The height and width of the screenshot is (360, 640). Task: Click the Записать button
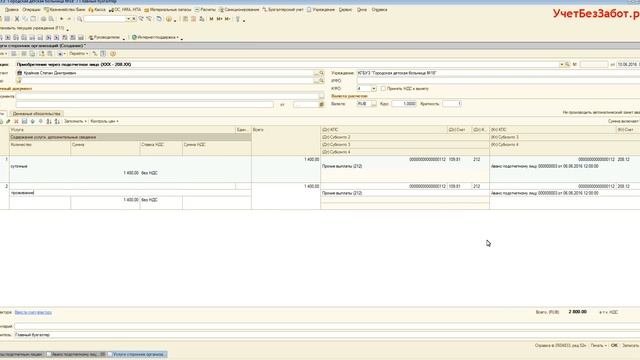click(631, 345)
